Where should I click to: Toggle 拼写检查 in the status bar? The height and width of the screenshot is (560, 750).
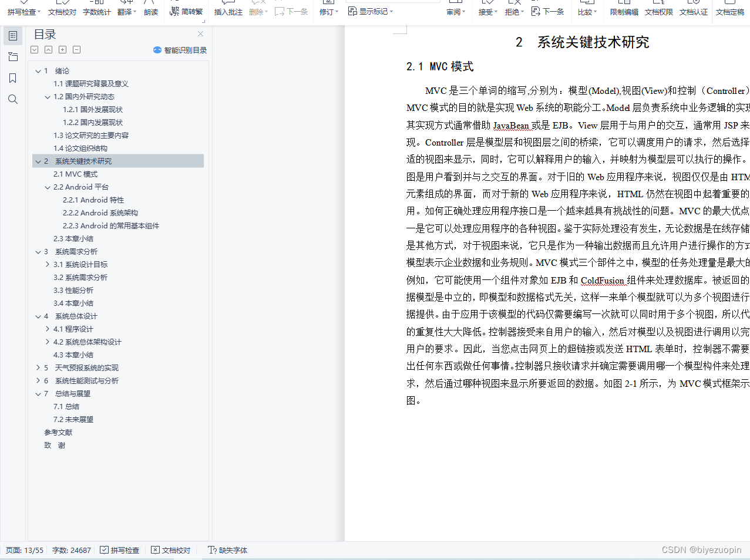[x=120, y=551]
